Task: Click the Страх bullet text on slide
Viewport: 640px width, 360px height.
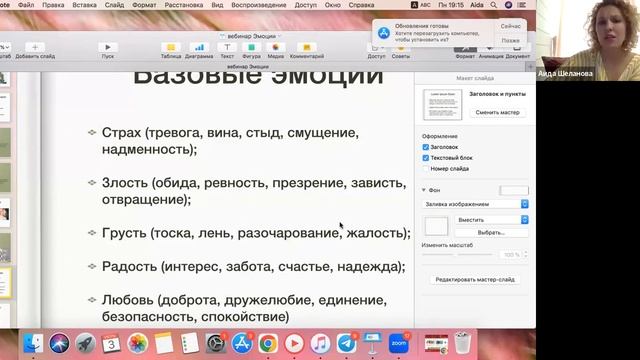Action: [230, 141]
